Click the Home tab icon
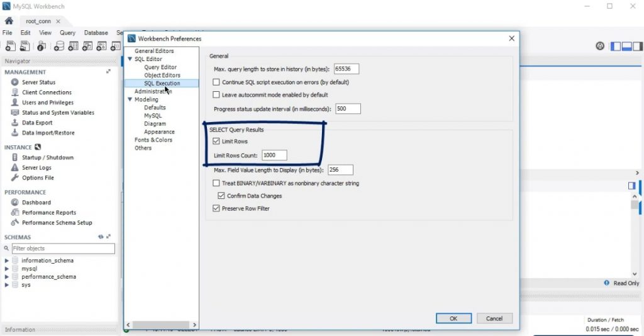 9,21
